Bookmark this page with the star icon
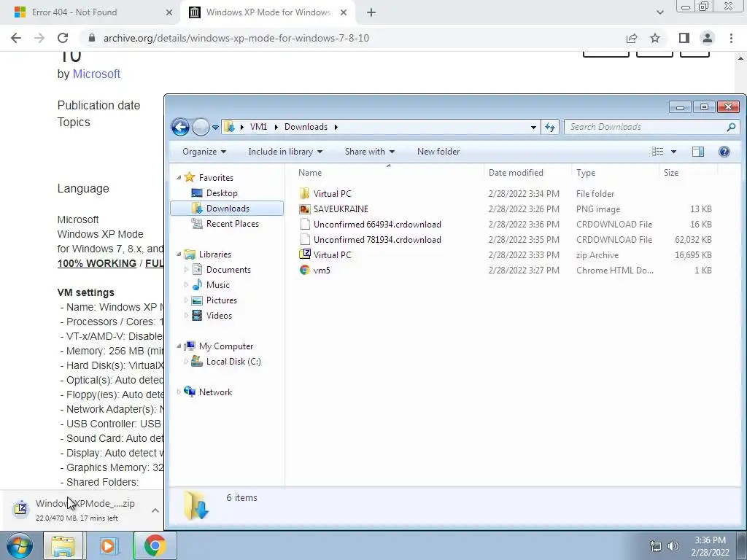Viewport: 747px width, 560px height. coord(655,38)
